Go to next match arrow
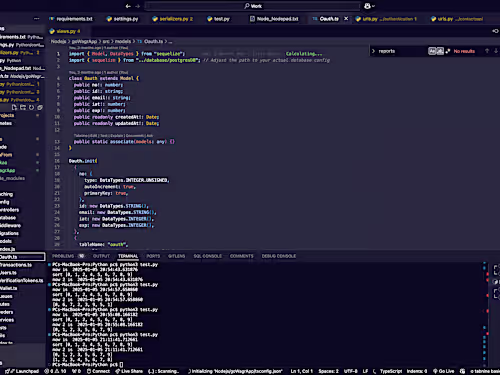 click(x=496, y=51)
